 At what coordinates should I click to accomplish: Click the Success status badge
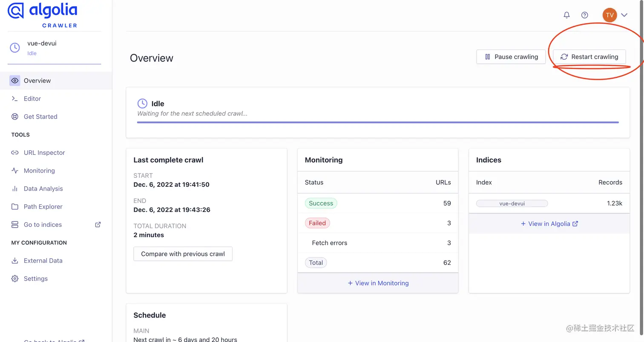(321, 203)
